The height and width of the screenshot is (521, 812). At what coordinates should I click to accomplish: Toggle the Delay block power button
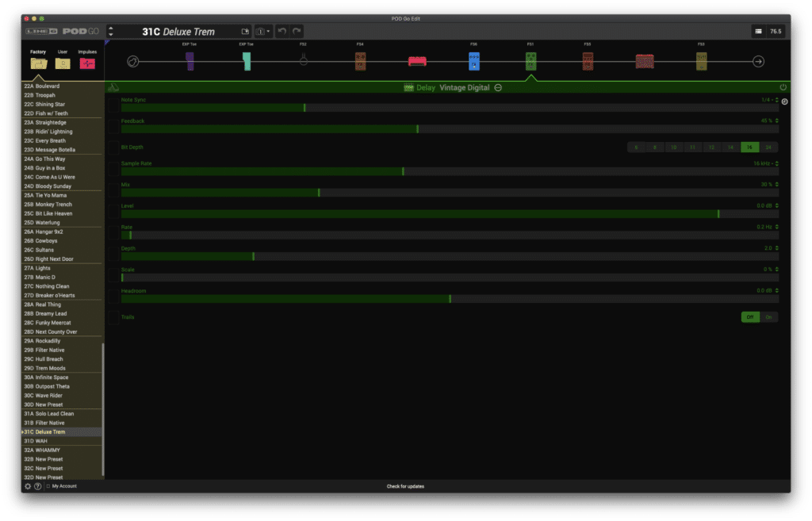783,87
